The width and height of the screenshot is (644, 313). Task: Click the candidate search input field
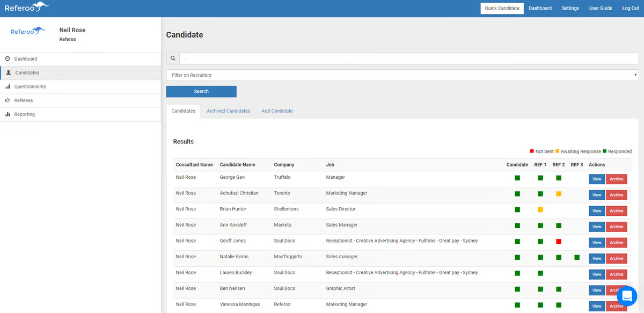[x=408, y=59]
